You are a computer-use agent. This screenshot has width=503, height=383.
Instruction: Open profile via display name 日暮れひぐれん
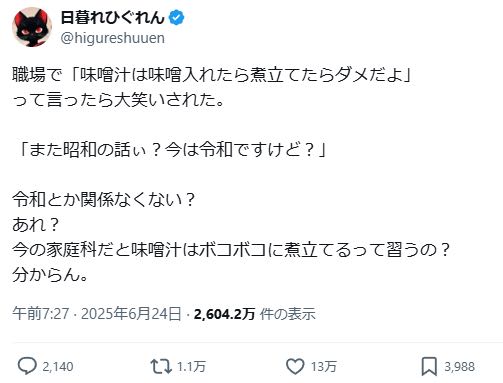[113, 18]
